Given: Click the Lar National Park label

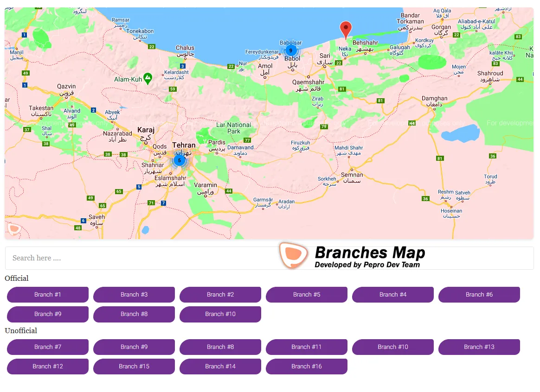Looking at the screenshot, I should [x=233, y=128].
